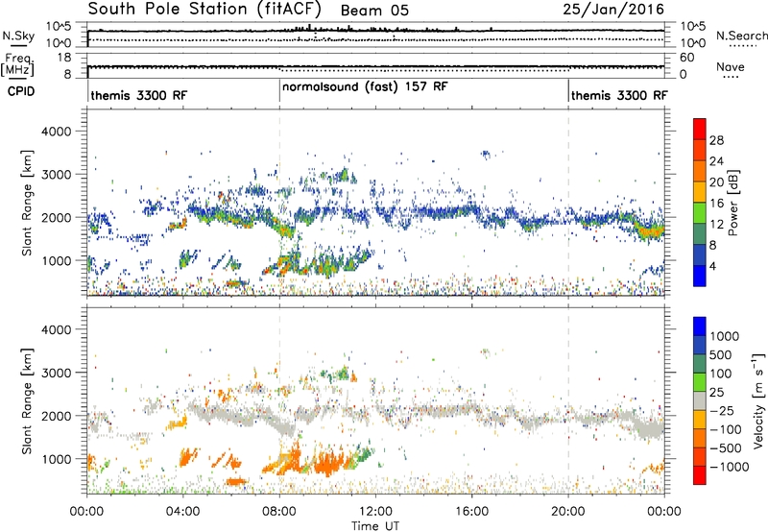Click the '4000' tick on power panel axis

[56, 132]
